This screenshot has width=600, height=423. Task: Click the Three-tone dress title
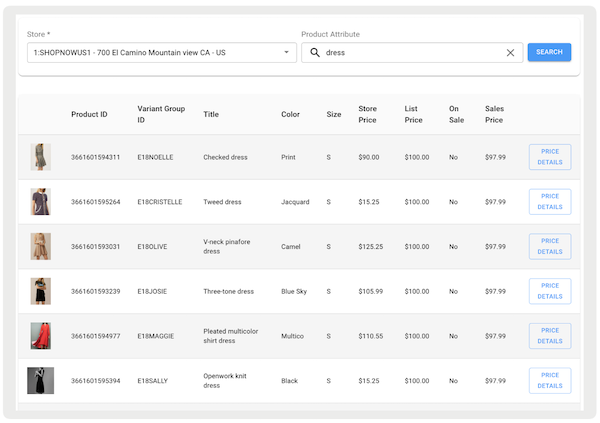228,292
